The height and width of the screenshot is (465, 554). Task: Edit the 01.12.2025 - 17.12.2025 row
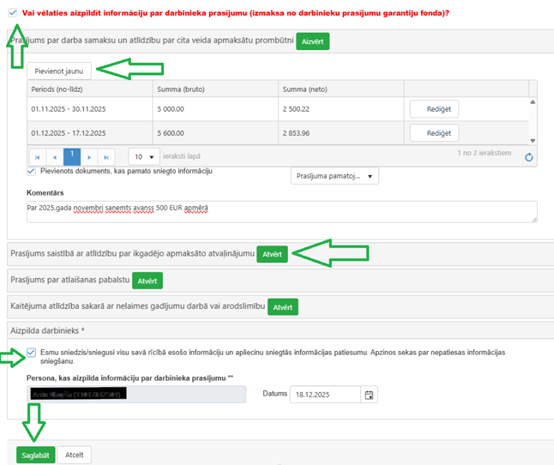434,133
